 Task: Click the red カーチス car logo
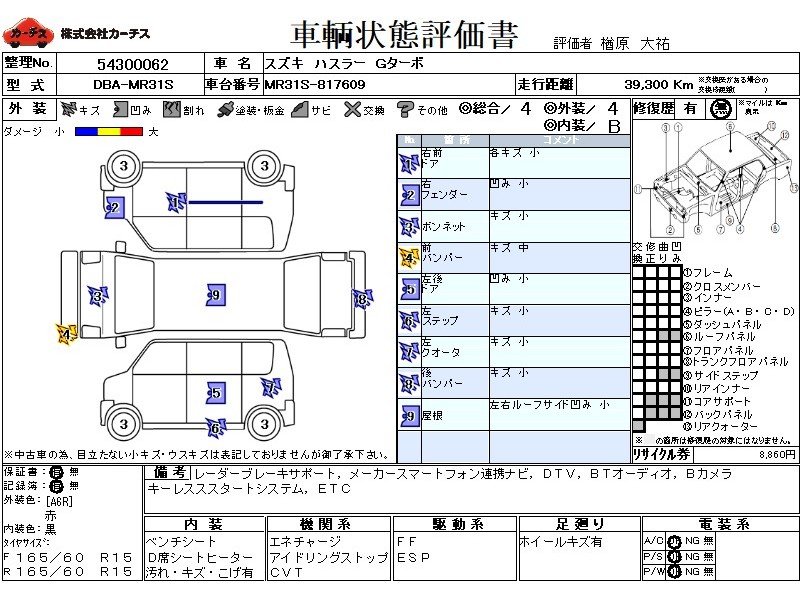(x=28, y=33)
